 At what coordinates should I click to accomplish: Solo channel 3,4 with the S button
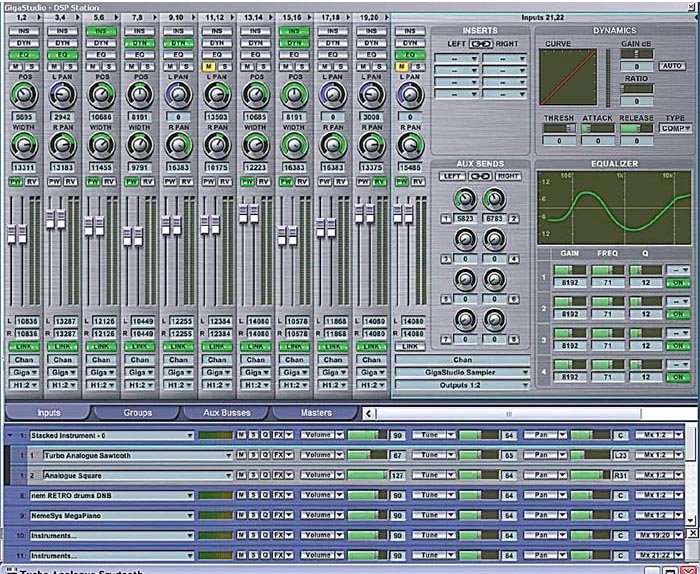coord(71,67)
